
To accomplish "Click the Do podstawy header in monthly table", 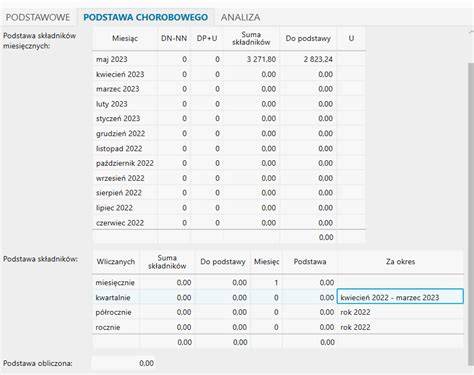I will point(308,39).
